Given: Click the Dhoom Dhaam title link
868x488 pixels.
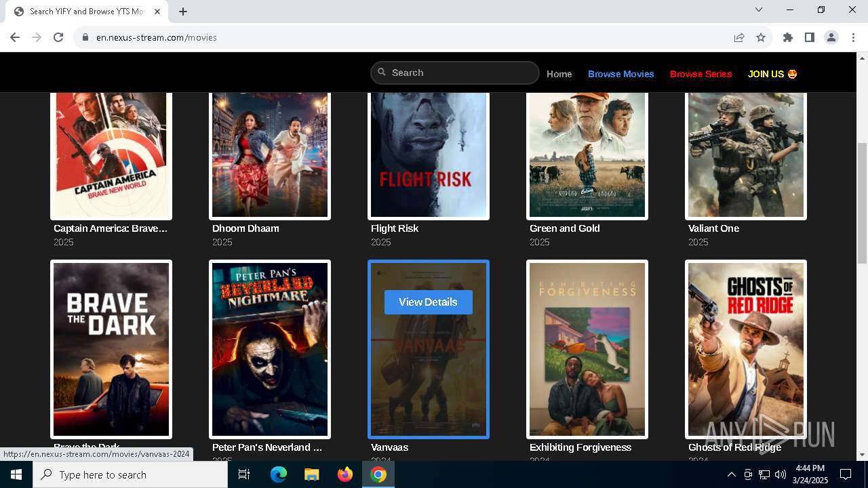Looking at the screenshot, I should pos(245,228).
